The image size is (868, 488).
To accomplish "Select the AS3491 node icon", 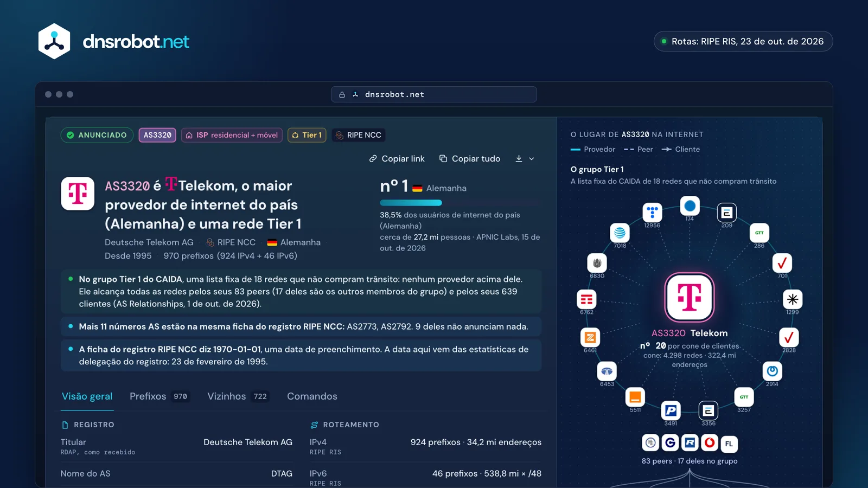I will (x=671, y=410).
